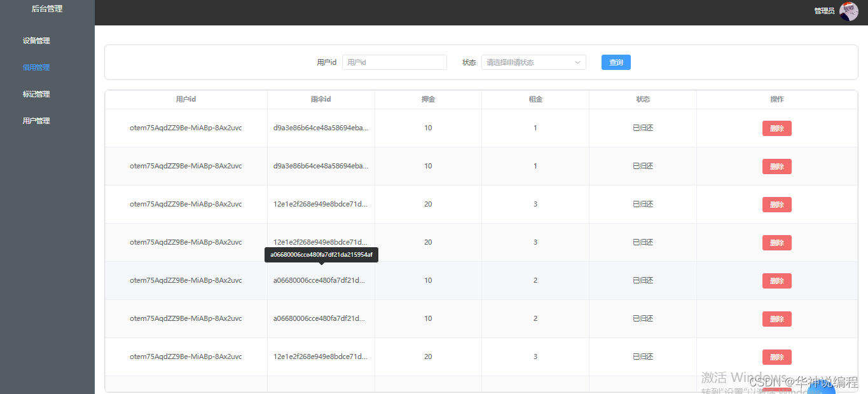The height and width of the screenshot is (394, 868).
Task: Click the 管理员 username label
Action: click(824, 11)
